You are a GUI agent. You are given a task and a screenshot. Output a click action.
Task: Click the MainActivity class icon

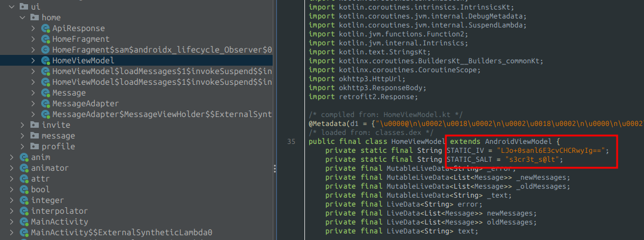(x=24, y=221)
